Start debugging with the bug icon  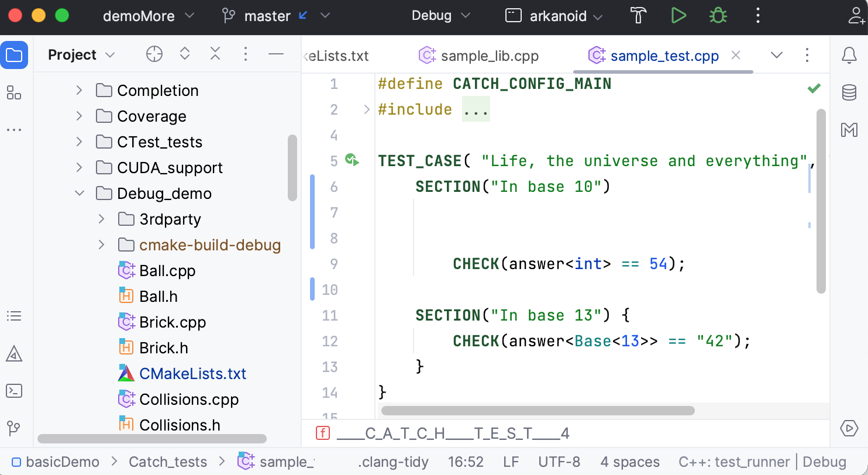(x=718, y=16)
